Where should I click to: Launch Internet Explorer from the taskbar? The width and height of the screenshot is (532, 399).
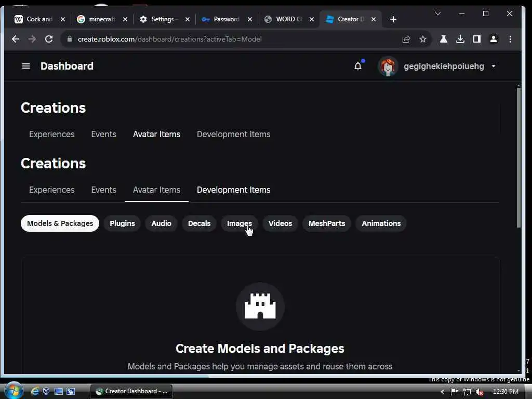coord(35,392)
